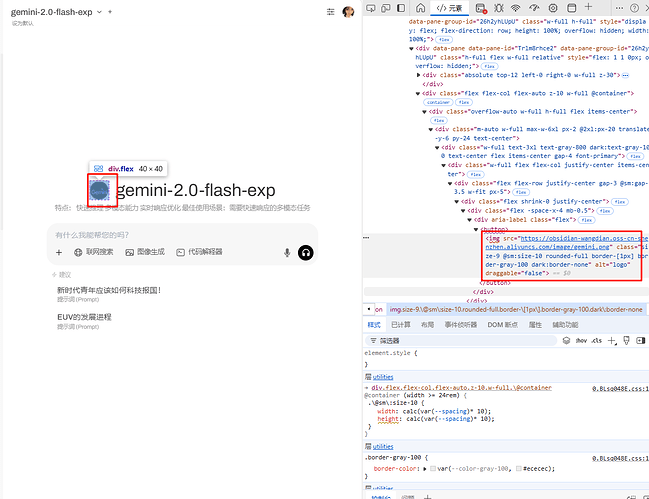Switch to Elements (元素) tab
The width and height of the screenshot is (649, 499).
click(449, 8)
